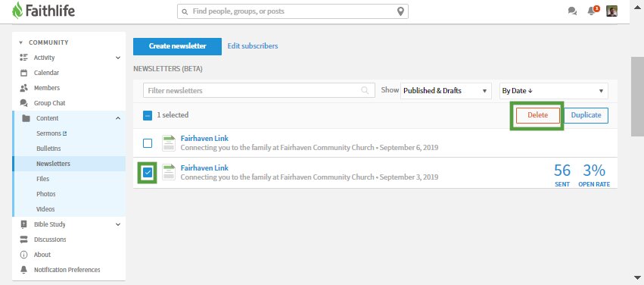
Task: Open Fairhaven Link from September 3, 2019
Action: [x=204, y=168]
